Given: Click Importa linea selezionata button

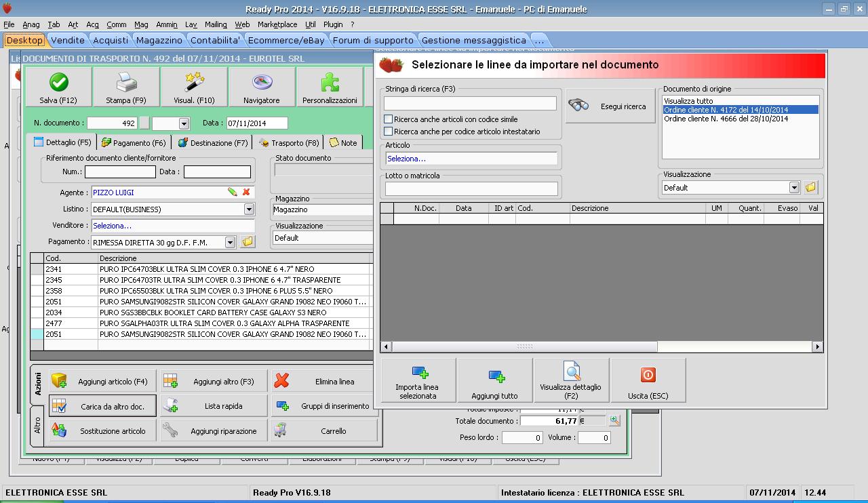Looking at the screenshot, I should pyautogui.click(x=418, y=381).
